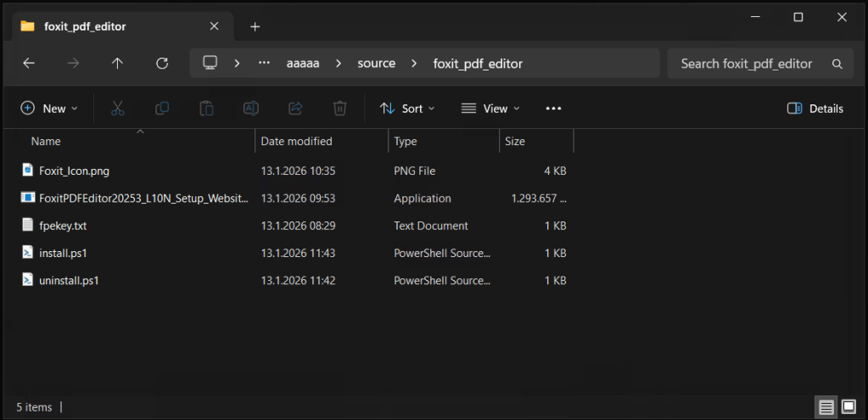Click the Paste clipboard icon
Screen dimensions: 868x420
point(206,109)
